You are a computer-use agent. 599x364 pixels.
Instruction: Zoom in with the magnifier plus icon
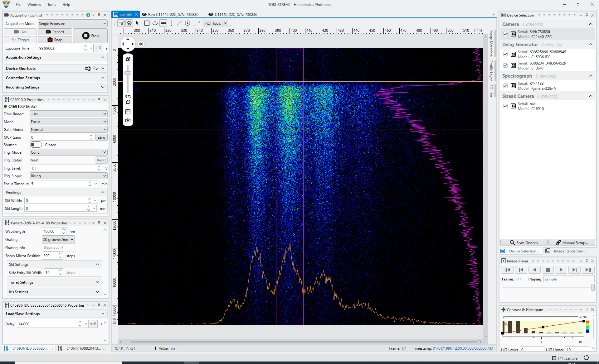pos(128,59)
